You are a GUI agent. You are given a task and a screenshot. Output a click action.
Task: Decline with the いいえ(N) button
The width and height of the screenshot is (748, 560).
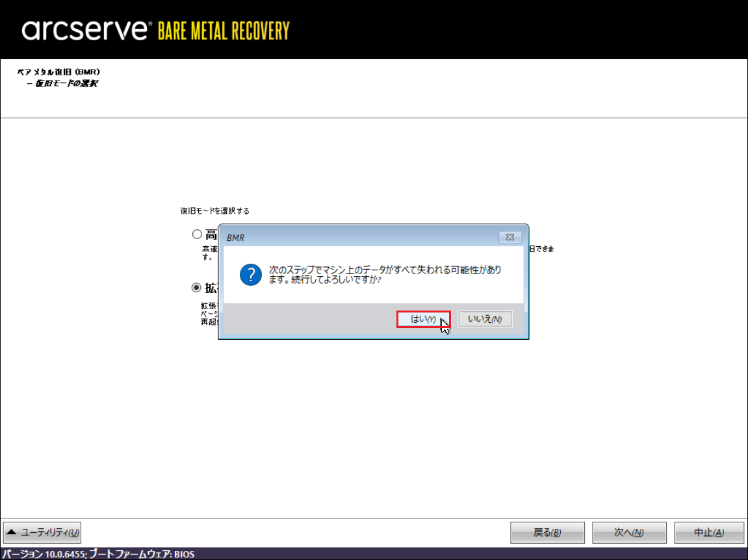pyautogui.click(x=485, y=319)
